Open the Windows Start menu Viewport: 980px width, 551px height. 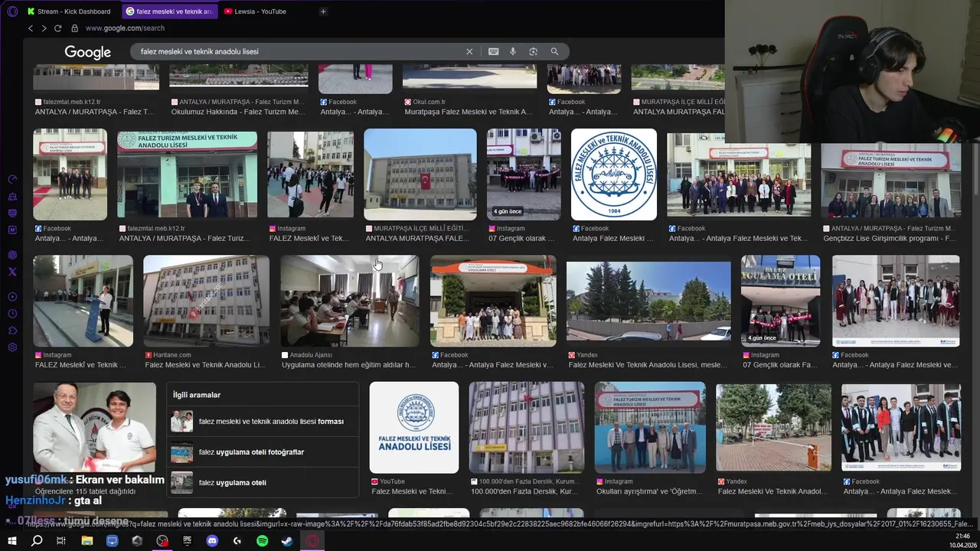tap(12, 540)
